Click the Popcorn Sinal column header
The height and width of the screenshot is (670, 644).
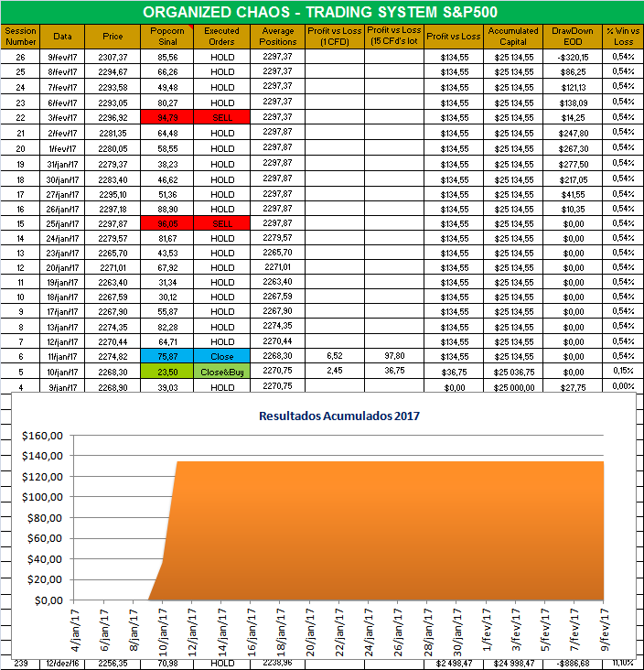[x=167, y=37]
